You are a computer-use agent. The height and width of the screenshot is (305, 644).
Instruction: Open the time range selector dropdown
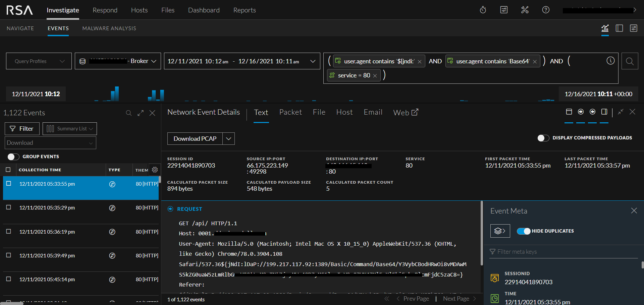pyautogui.click(x=313, y=61)
